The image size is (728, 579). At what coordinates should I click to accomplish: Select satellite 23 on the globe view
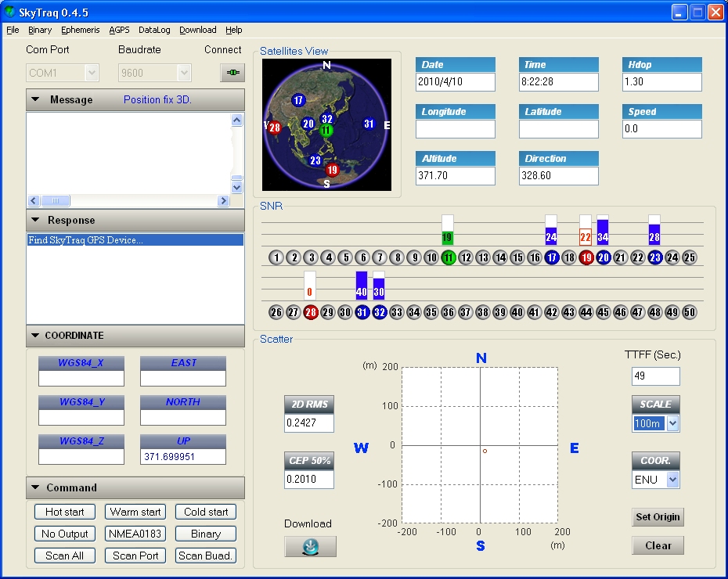click(x=315, y=160)
